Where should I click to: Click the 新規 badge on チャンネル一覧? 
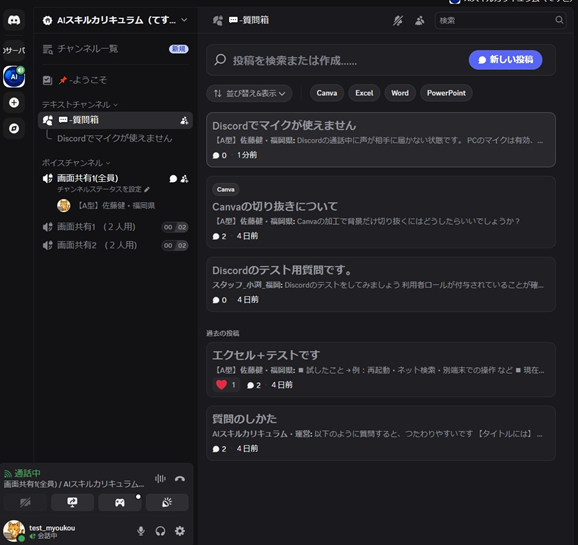179,49
